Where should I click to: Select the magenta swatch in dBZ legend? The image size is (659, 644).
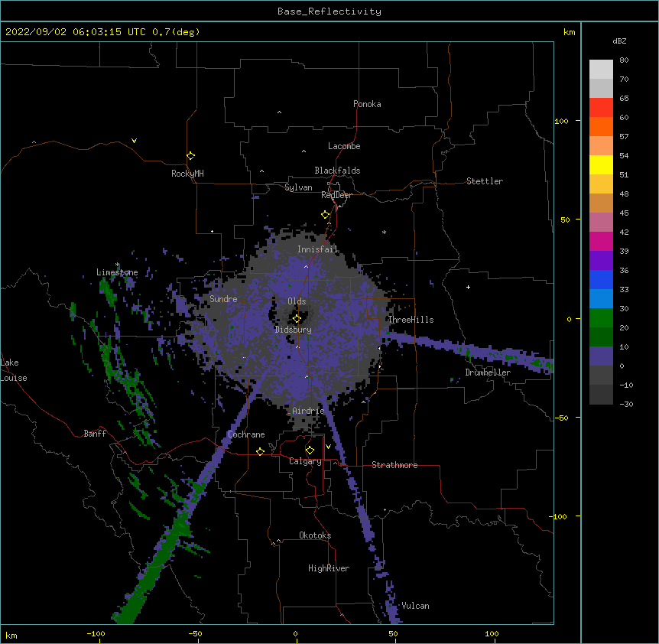tap(601, 241)
